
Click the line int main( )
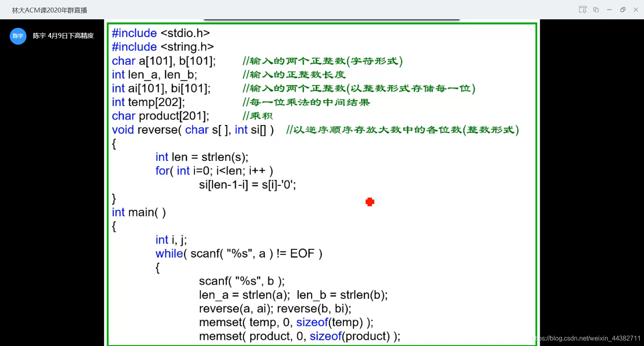tap(139, 212)
